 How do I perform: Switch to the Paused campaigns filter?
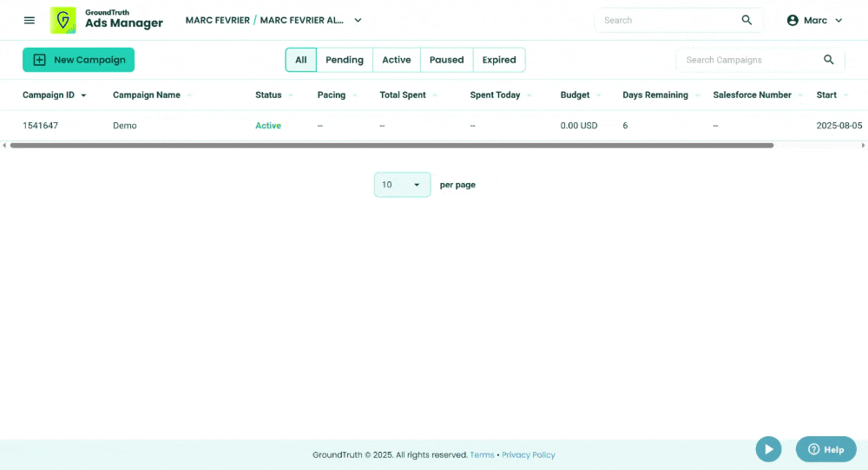pos(447,60)
